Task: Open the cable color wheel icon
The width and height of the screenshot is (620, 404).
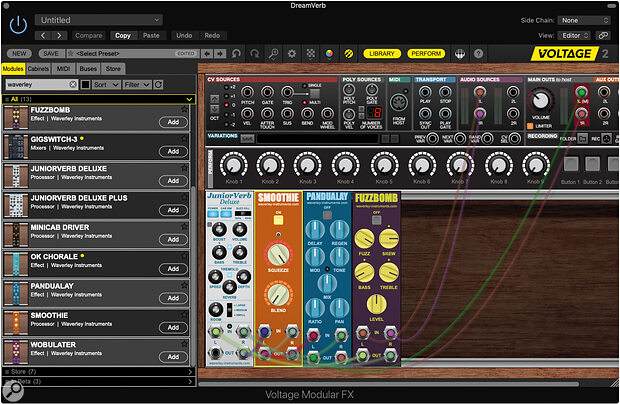Action: [x=329, y=53]
